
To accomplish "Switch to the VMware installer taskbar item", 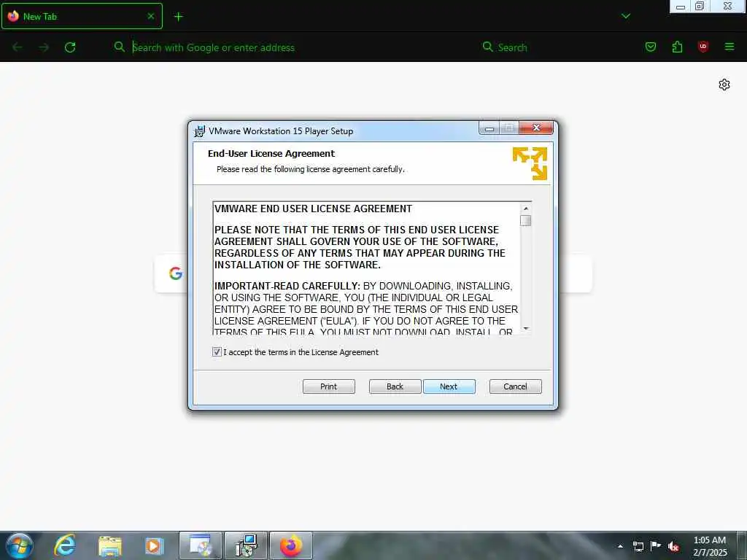I will point(201,545).
